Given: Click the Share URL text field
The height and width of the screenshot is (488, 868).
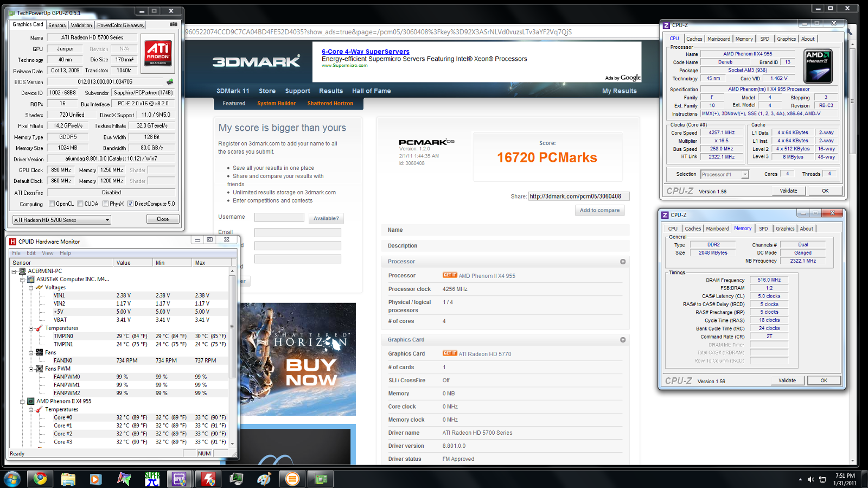Looking at the screenshot, I should point(579,197).
